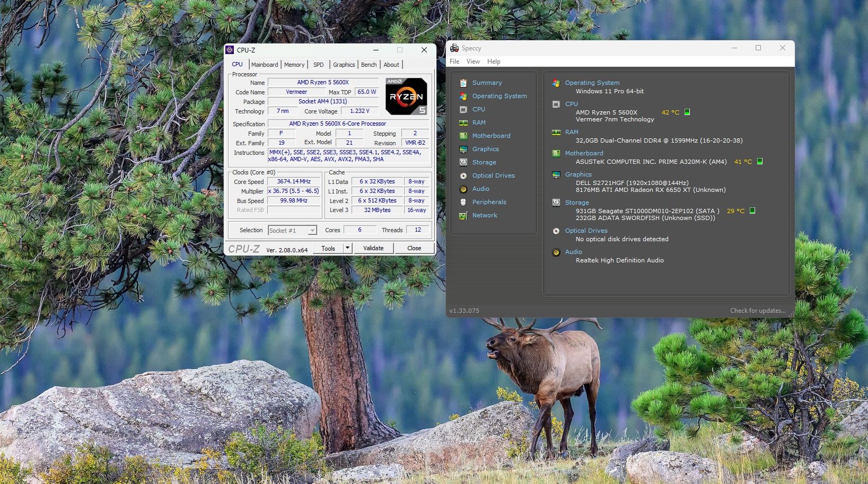Switch to the Bench tab in CPU-Z
The width and height of the screenshot is (868, 484).
369,65
